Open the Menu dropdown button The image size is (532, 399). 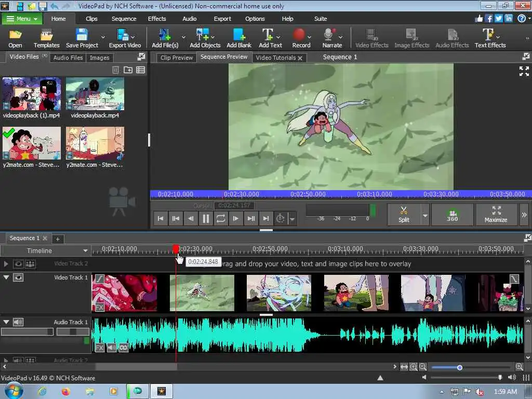[x=22, y=19]
